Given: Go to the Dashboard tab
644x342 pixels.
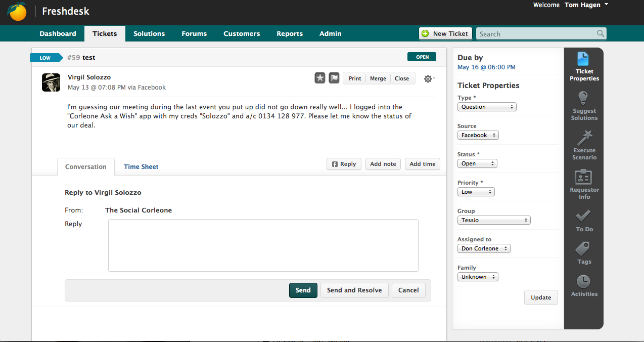Looking at the screenshot, I should tap(58, 33).
